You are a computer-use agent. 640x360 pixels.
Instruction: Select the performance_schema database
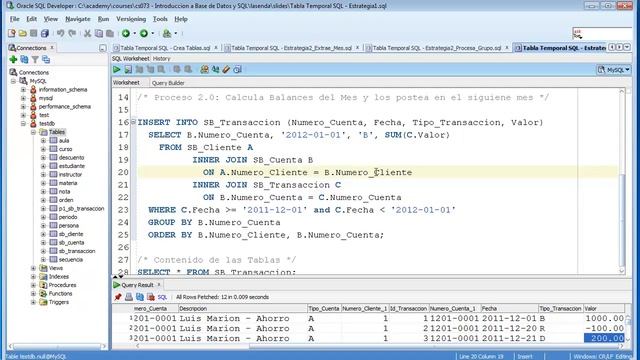[x=65, y=107]
